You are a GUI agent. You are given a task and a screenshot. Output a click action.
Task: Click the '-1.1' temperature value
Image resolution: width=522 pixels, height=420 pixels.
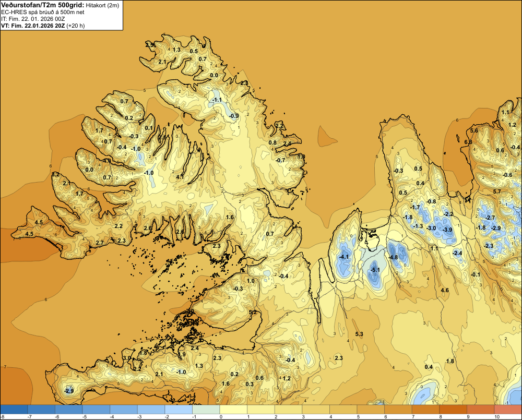tap(217, 100)
